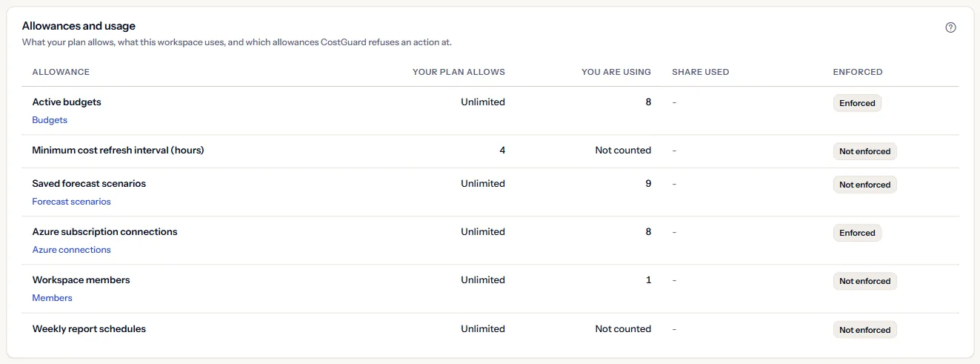The image size is (980, 364).
Task: Open the Forecast scenarios link
Action: [x=71, y=202]
